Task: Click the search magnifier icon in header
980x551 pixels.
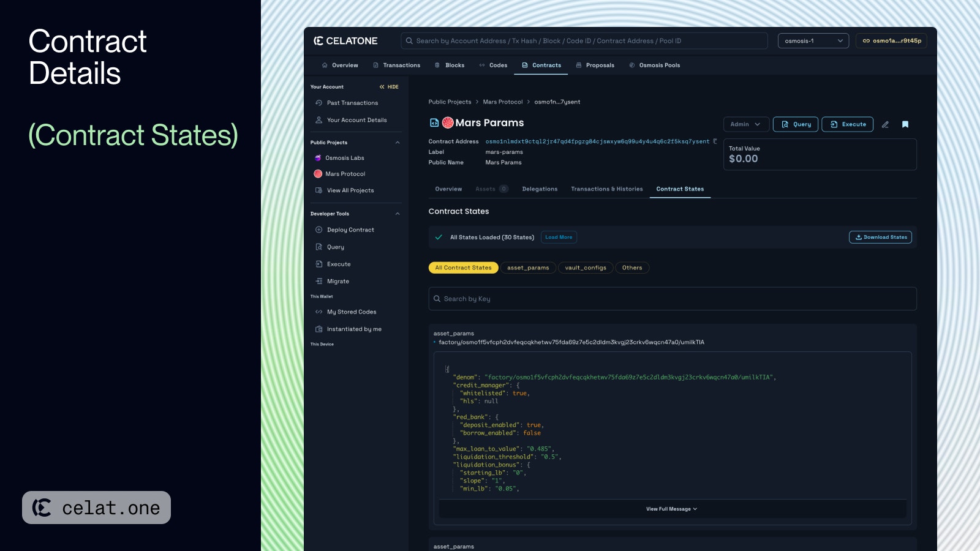Action: (x=409, y=41)
